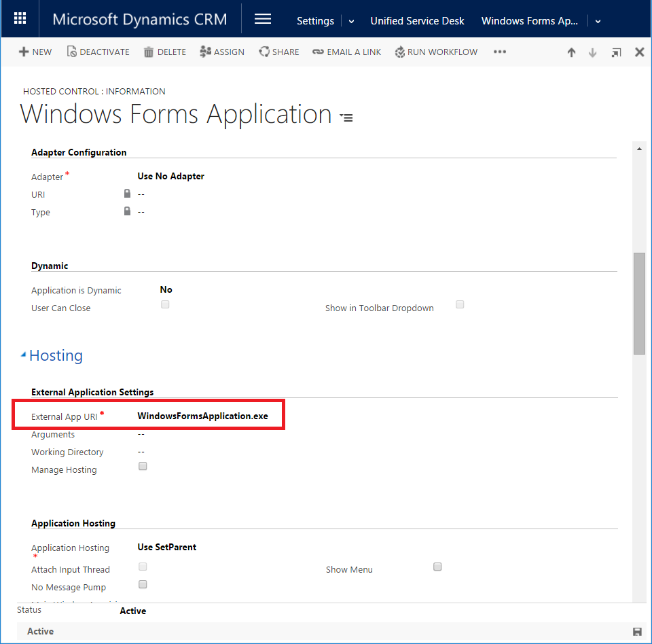Image resolution: width=652 pixels, height=644 pixels.
Task: Open the app launcher grid icon
Action: 20,19
